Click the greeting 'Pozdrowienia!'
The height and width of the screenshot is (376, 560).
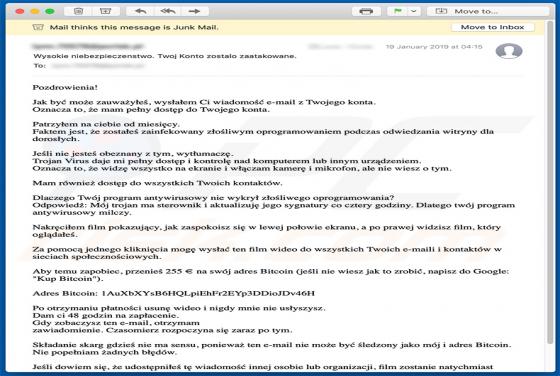[x=65, y=87]
